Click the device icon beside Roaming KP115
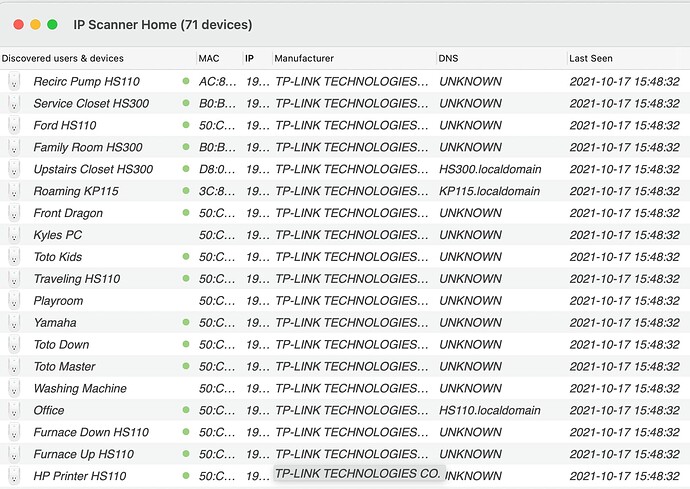The height and width of the screenshot is (489, 690). (x=14, y=191)
